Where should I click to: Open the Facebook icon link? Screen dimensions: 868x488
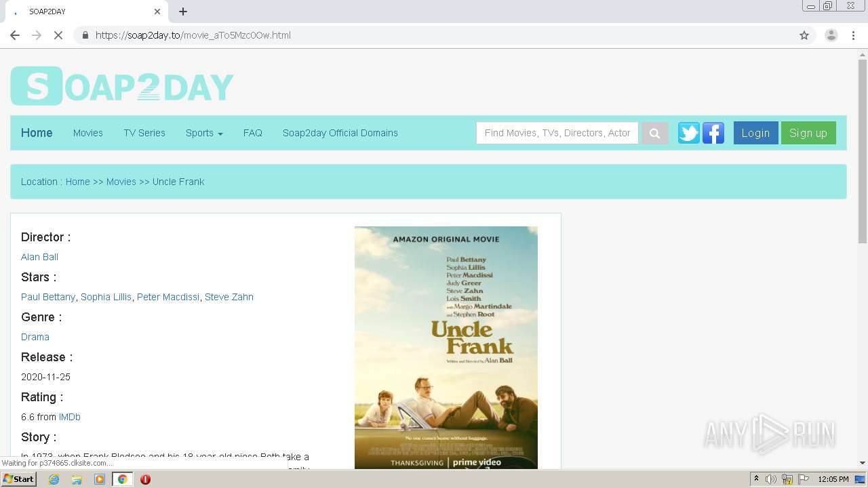click(713, 133)
